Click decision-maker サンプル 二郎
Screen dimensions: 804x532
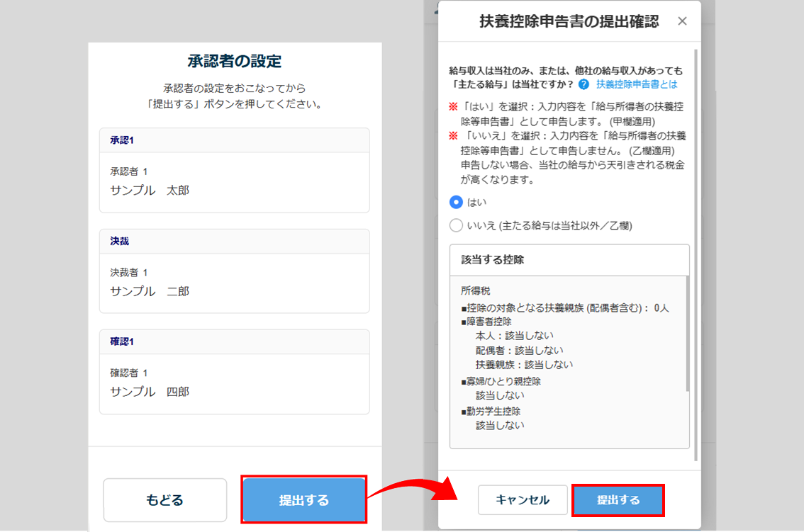click(150, 291)
